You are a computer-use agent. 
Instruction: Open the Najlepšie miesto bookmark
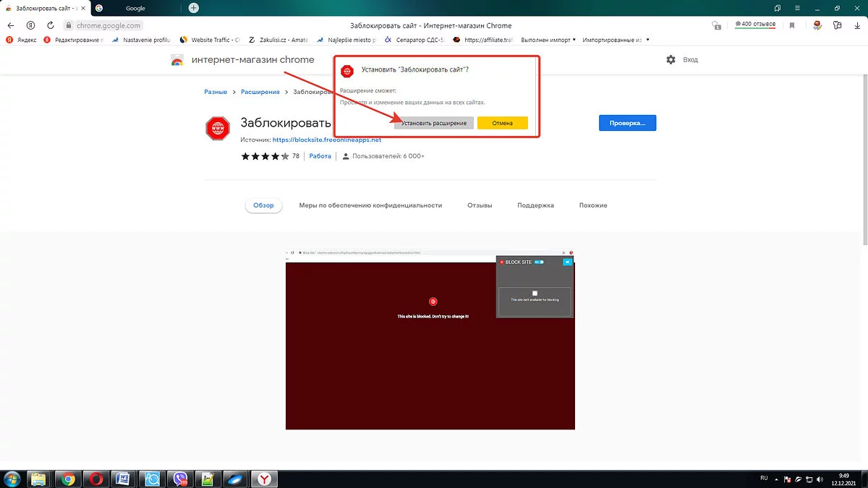(x=346, y=40)
